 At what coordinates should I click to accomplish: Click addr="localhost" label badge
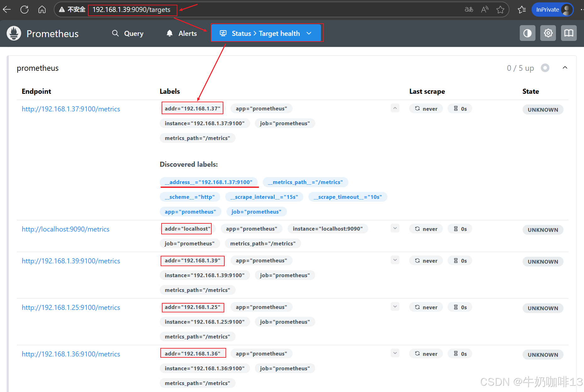pos(188,229)
